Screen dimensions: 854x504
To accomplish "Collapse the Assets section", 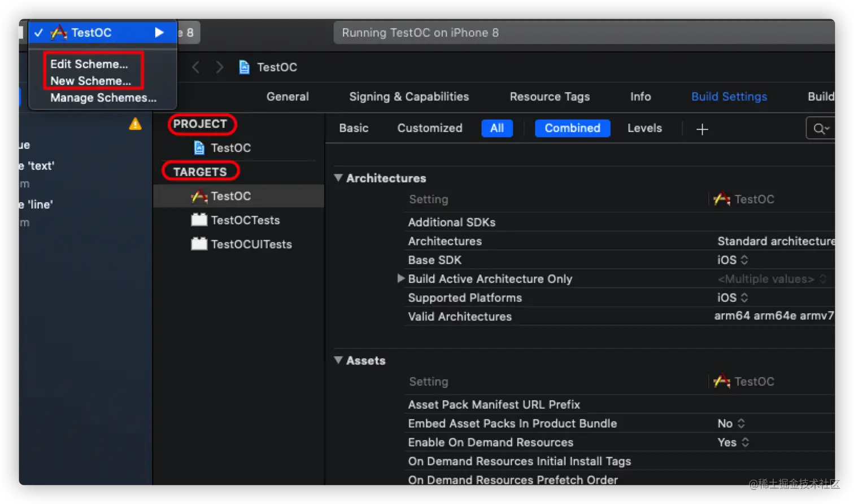I will (338, 360).
